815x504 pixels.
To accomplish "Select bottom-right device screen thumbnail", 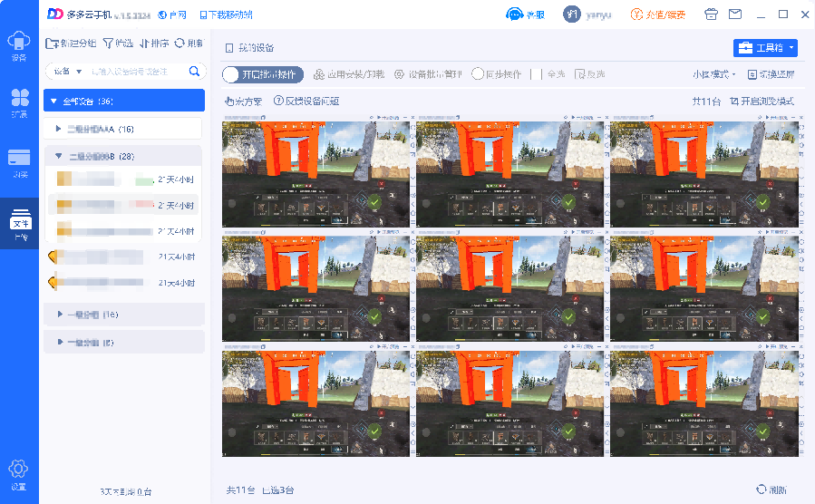I will (x=704, y=403).
